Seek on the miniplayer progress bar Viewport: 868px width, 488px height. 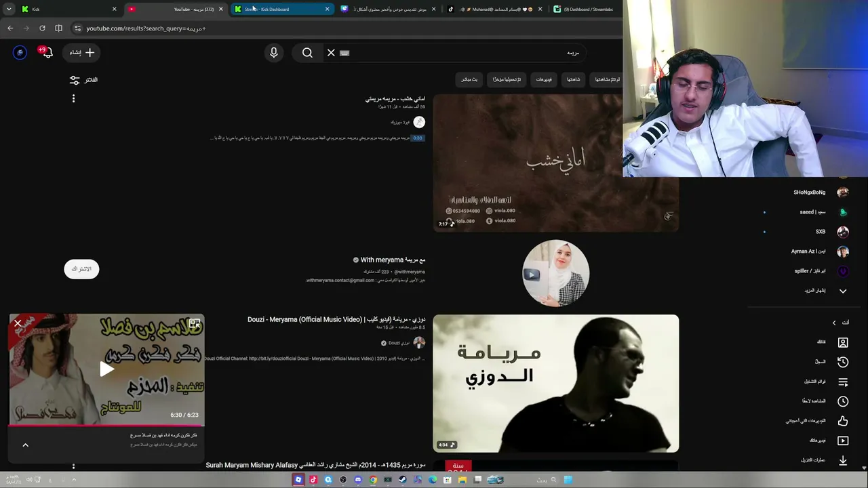[x=106, y=426]
